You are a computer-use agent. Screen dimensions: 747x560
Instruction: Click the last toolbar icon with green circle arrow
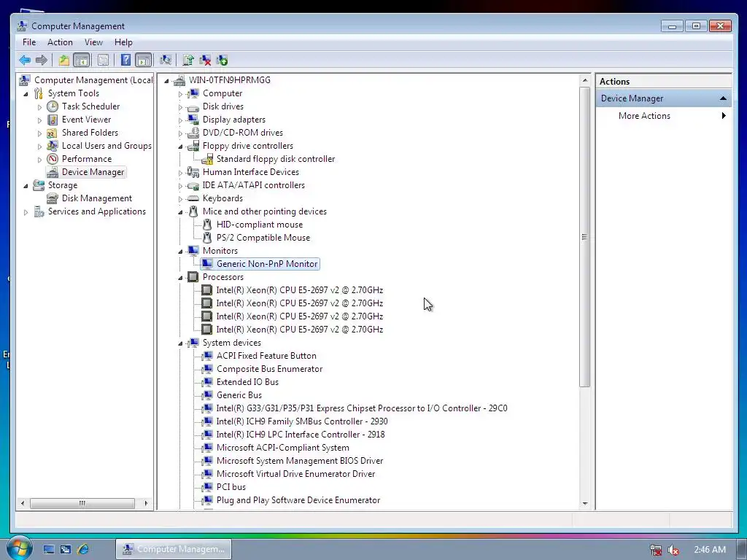(222, 60)
